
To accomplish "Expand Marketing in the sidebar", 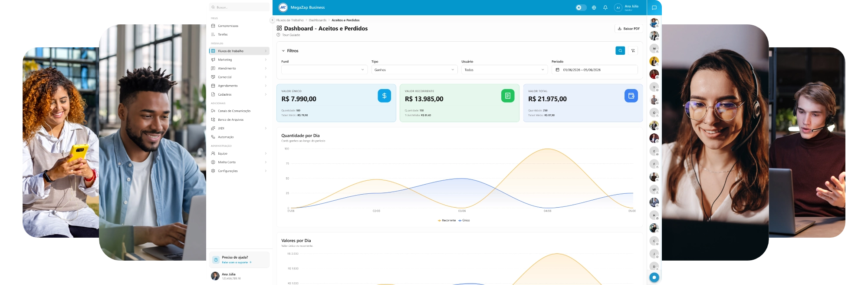I will pos(239,60).
